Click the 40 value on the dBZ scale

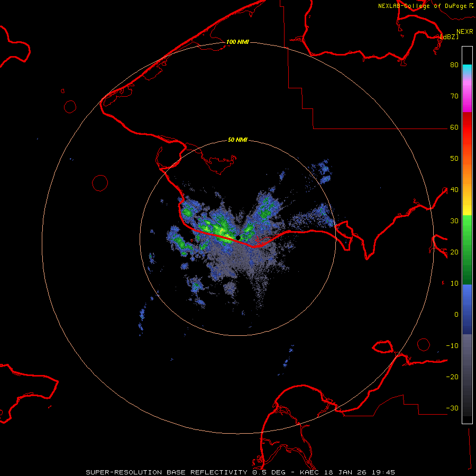pyautogui.click(x=454, y=190)
